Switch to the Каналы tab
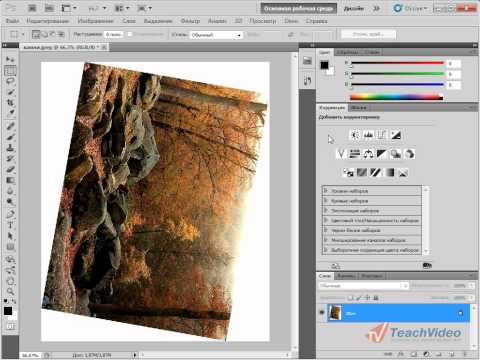Image resolution: width=480 pixels, height=360 pixels. click(x=346, y=276)
